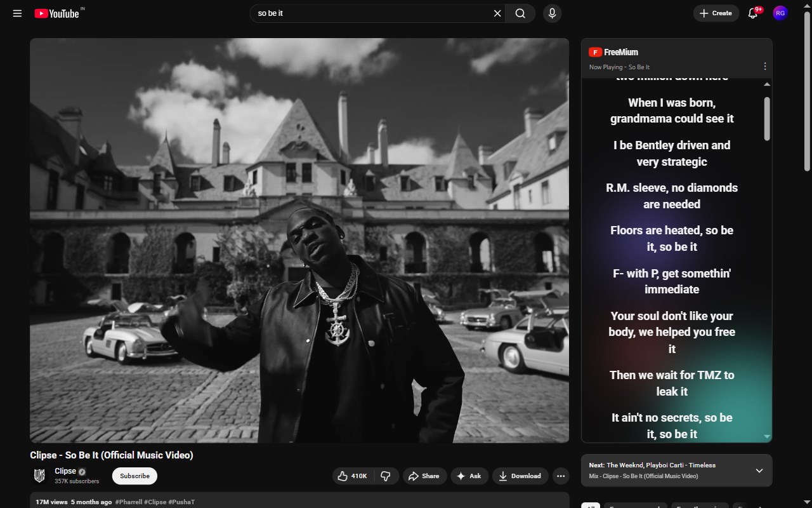This screenshot has width=812, height=508.
Task: Open the Ask AI button
Action: pyautogui.click(x=469, y=476)
